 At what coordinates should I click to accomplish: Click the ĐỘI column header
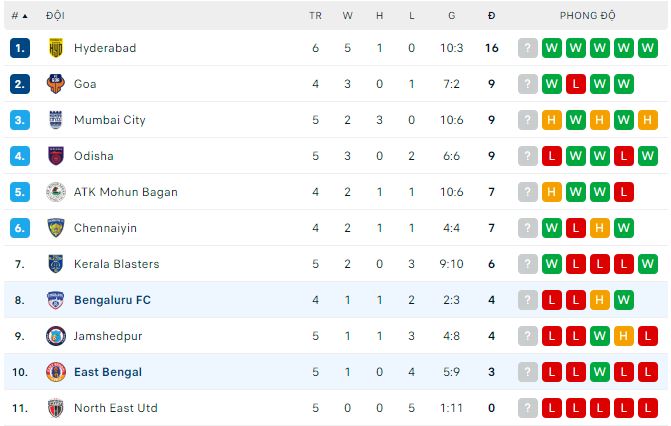(x=55, y=16)
